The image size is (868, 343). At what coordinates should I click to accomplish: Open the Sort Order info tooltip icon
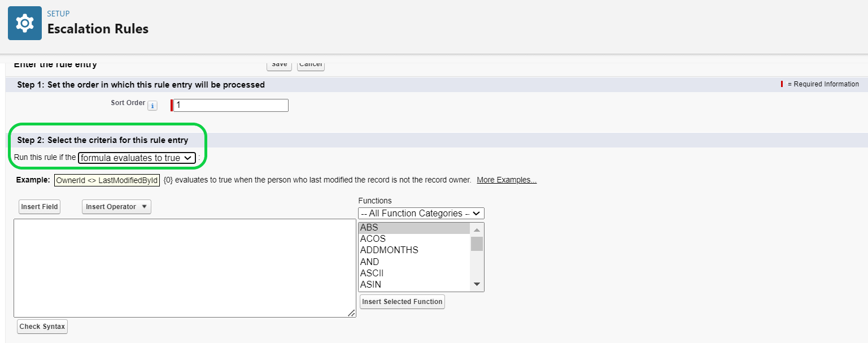point(152,105)
